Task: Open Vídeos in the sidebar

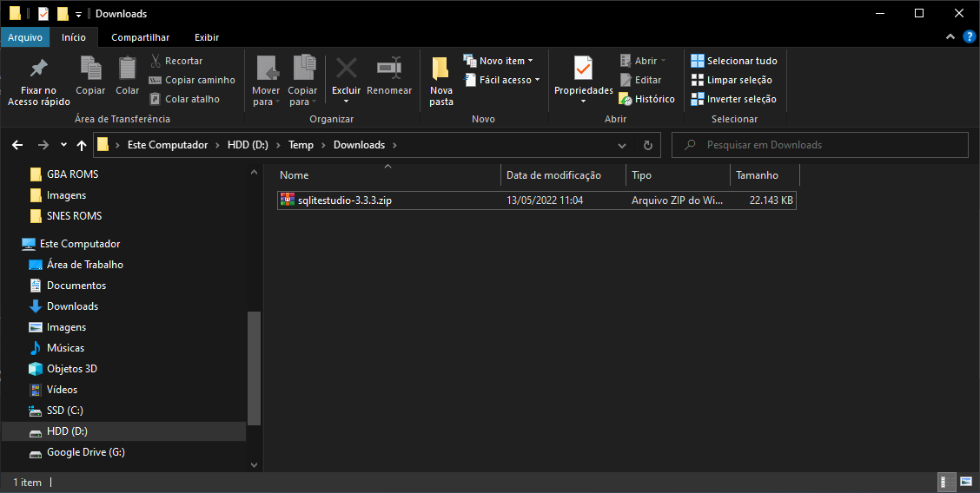Action: point(62,390)
